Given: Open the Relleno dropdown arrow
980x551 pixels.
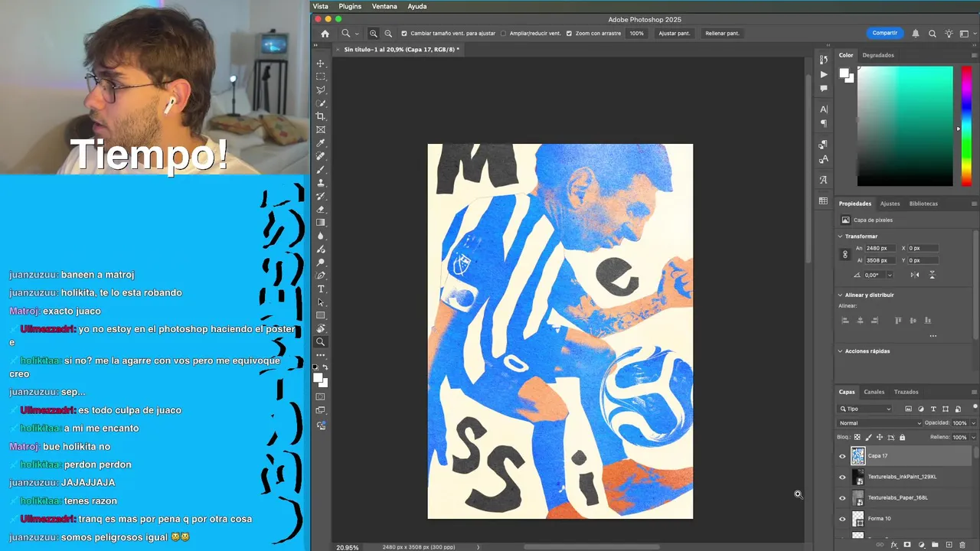Looking at the screenshot, I should [x=973, y=437].
